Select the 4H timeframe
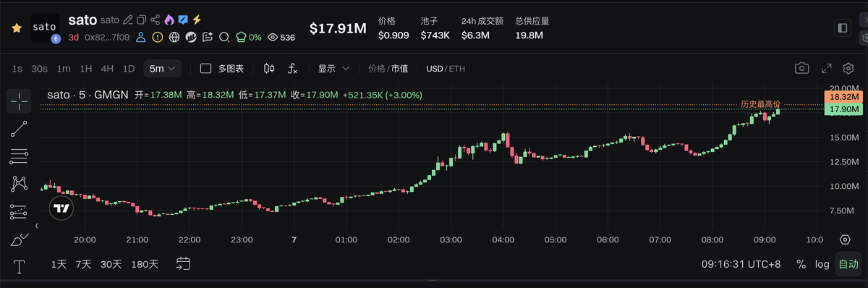Image resolution: width=868 pixels, height=288 pixels. [x=107, y=69]
